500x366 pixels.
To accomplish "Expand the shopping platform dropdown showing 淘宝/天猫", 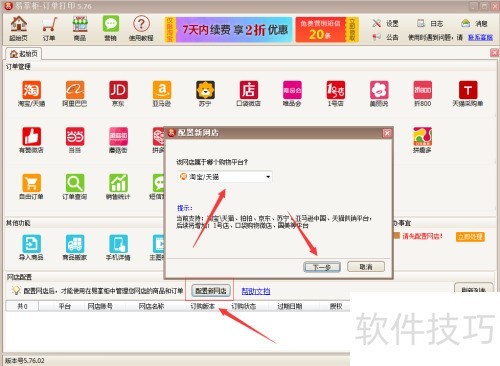I will (225, 177).
